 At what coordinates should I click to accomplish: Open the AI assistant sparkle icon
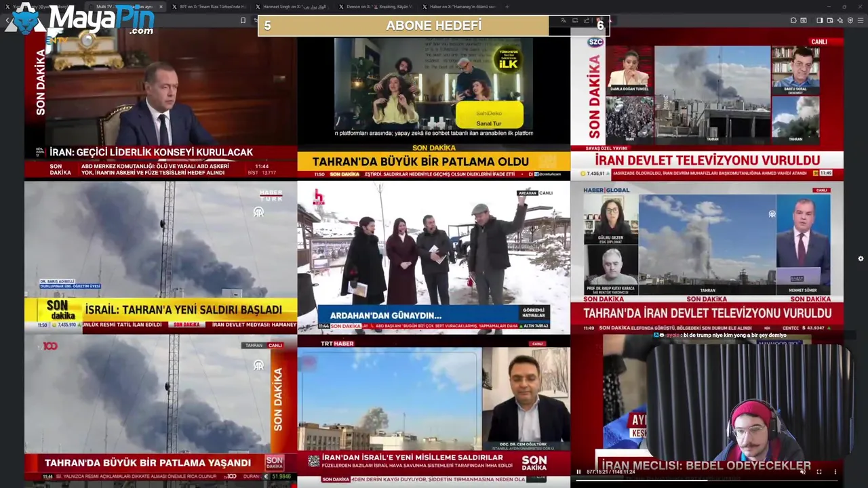839,20
